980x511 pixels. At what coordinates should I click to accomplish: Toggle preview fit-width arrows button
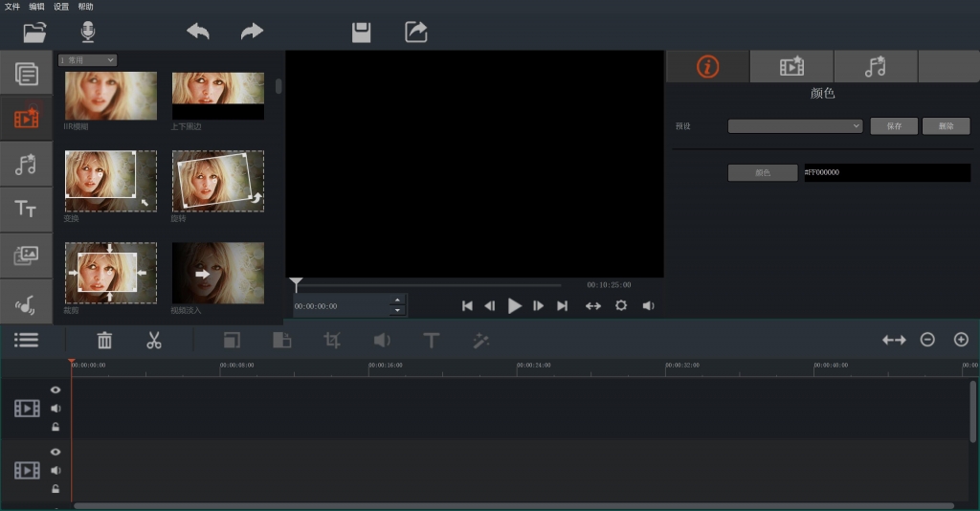coord(593,306)
